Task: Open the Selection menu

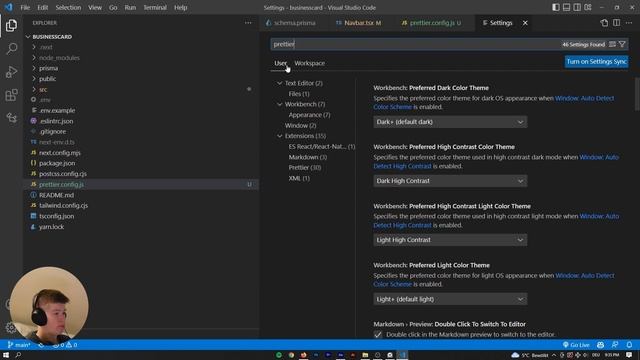Action: pyautogui.click(x=68, y=7)
